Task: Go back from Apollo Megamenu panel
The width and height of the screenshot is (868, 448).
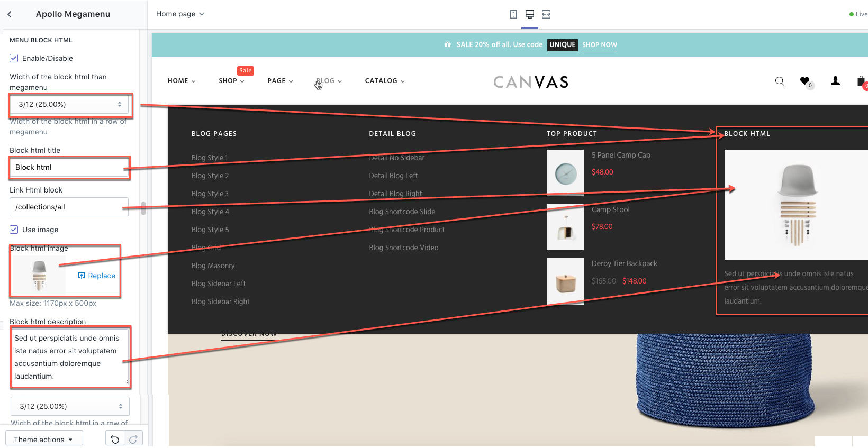Action: pyautogui.click(x=10, y=14)
